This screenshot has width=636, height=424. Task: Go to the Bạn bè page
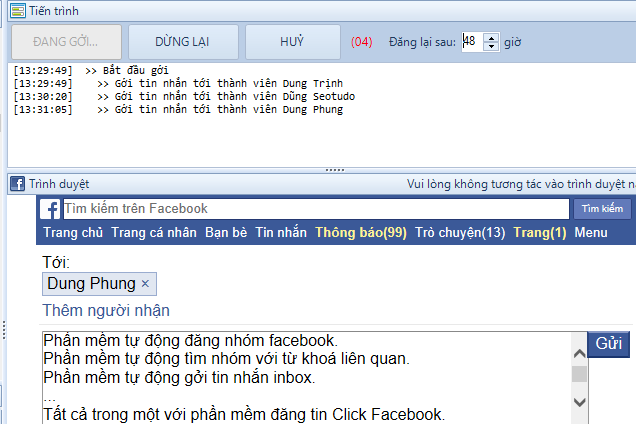[x=226, y=232]
